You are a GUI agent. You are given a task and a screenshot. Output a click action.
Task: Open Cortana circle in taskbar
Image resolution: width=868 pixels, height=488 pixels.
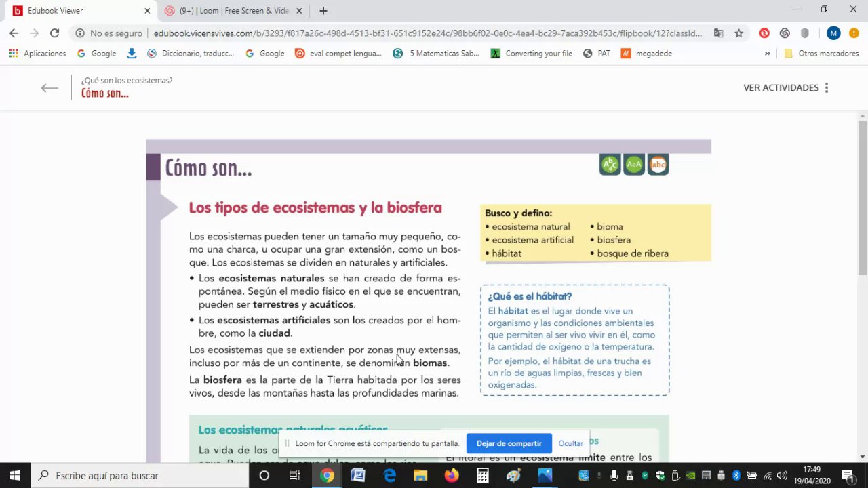click(264, 475)
